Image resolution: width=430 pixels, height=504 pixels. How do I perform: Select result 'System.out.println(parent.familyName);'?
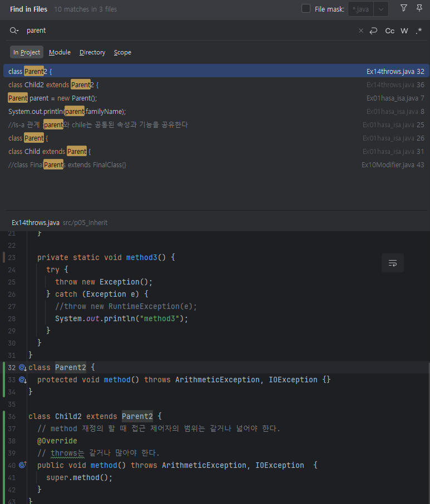[216, 112]
